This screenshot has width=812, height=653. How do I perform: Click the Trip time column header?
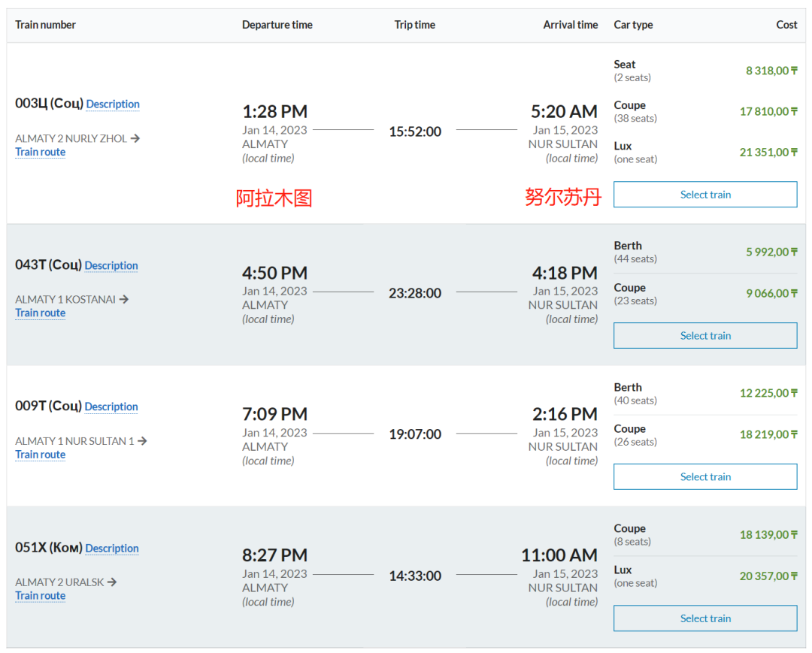pos(414,25)
